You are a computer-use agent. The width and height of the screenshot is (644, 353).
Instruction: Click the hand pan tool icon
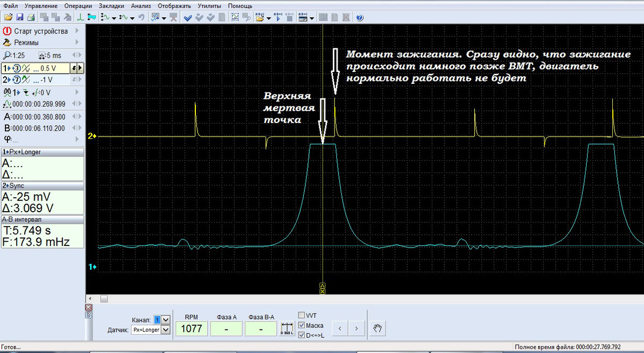coord(377,328)
